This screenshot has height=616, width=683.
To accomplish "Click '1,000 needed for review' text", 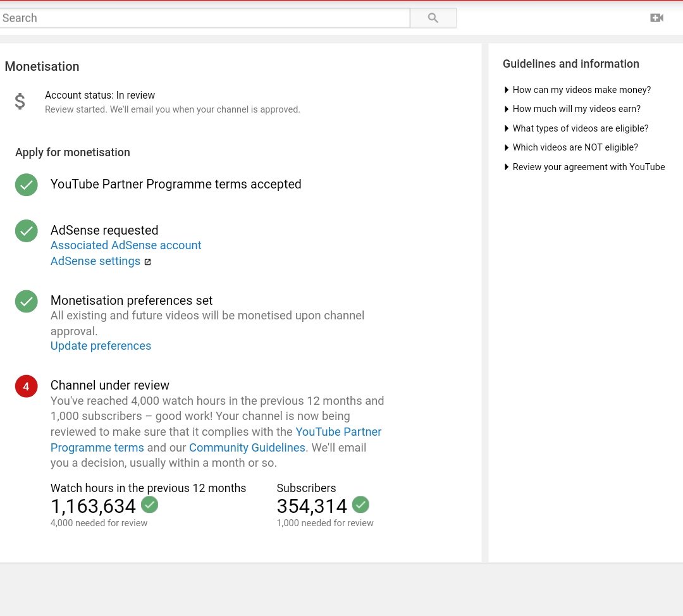I will [x=325, y=523].
